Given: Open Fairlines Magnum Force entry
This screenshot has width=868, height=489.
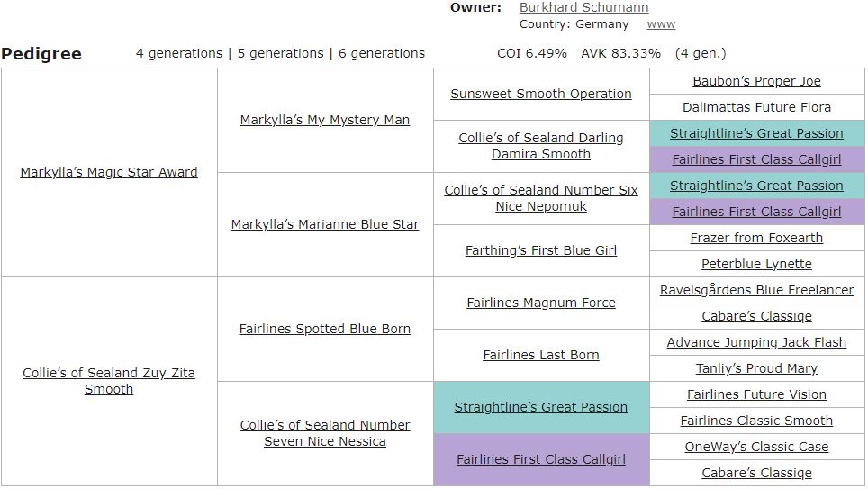Looking at the screenshot, I should pos(541,303).
